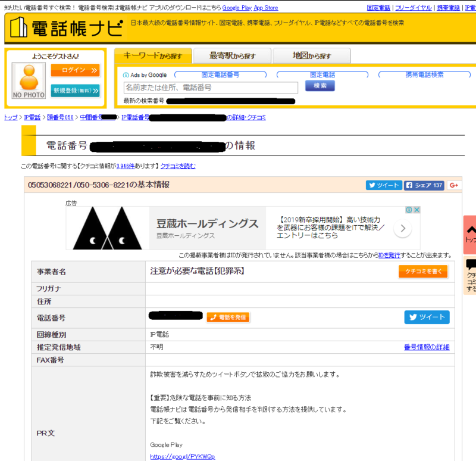Switch to 地図から探す tab
Image resolution: width=476 pixels, height=461 pixels.
tap(312, 55)
